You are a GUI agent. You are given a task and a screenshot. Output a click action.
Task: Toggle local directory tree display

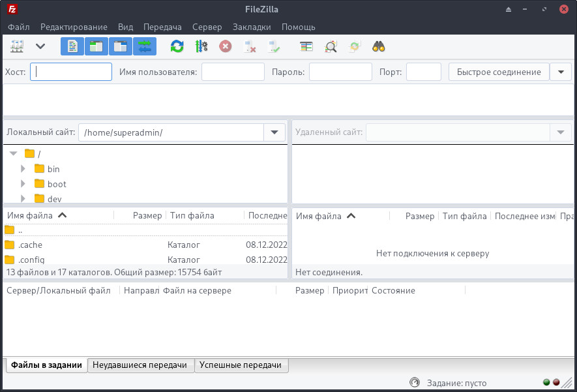96,46
